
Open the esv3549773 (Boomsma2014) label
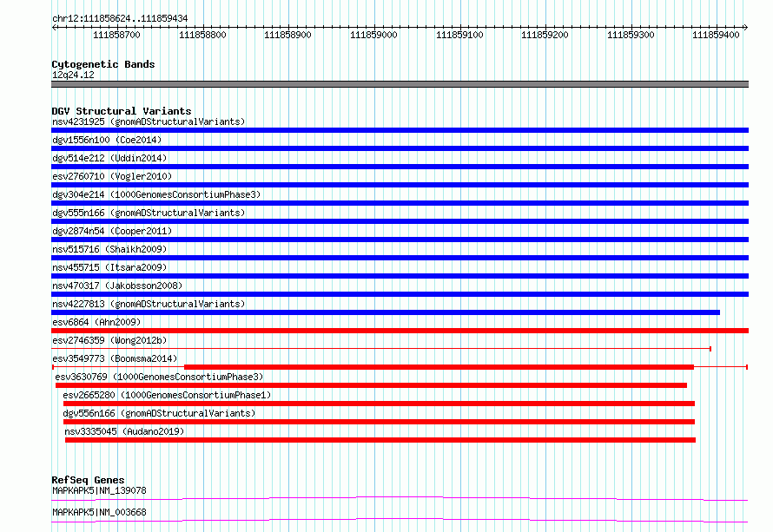click(x=115, y=358)
